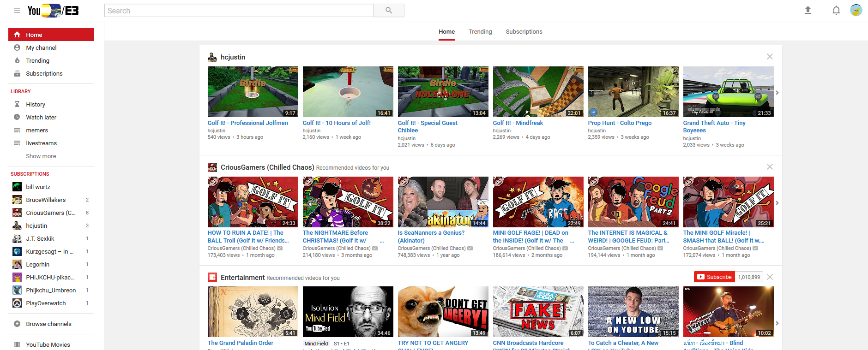
Task: Play the Isolation Mind Field thumbnail
Action: click(x=348, y=312)
